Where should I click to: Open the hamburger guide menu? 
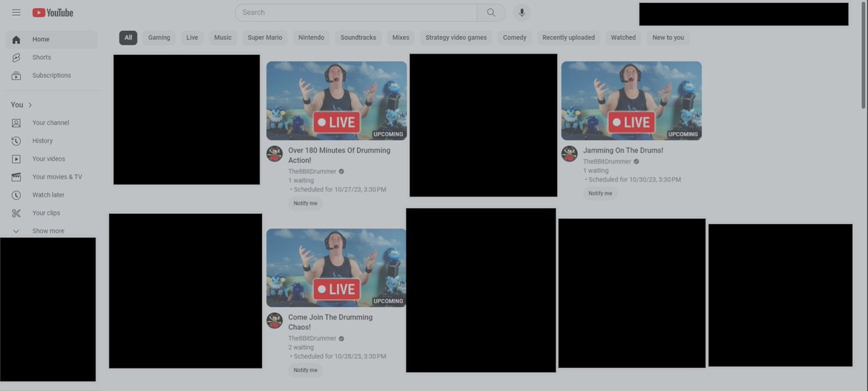[16, 12]
